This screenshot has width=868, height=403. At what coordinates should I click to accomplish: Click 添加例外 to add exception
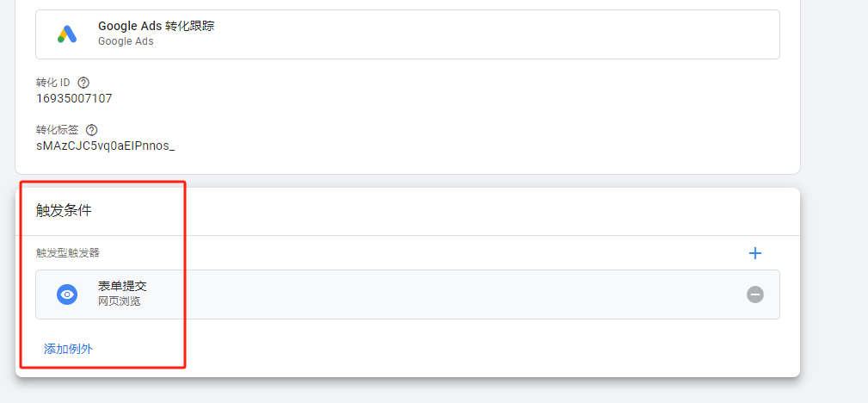tap(68, 349)
